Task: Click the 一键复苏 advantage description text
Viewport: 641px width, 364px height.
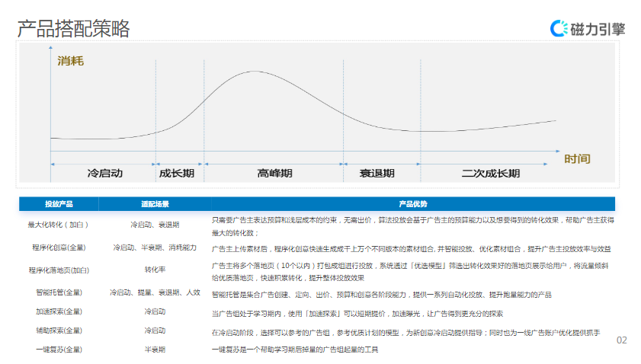Action: tap(295, 350)
